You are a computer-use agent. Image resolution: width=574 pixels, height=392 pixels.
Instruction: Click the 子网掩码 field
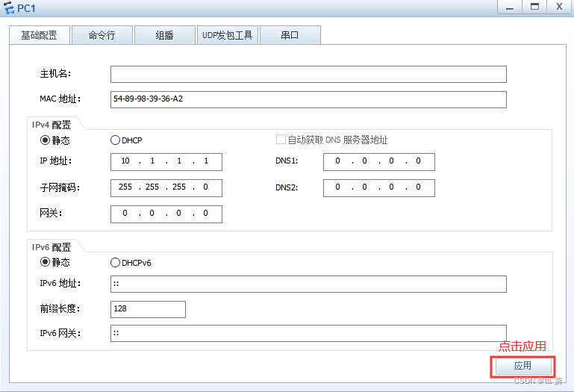pyautogui.click(x=166, y=188)
